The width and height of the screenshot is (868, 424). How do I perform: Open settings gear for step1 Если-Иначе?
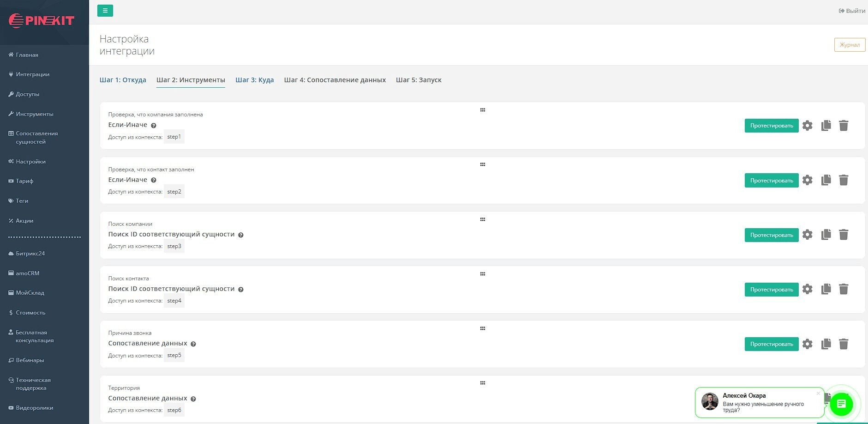click(807, 126)
